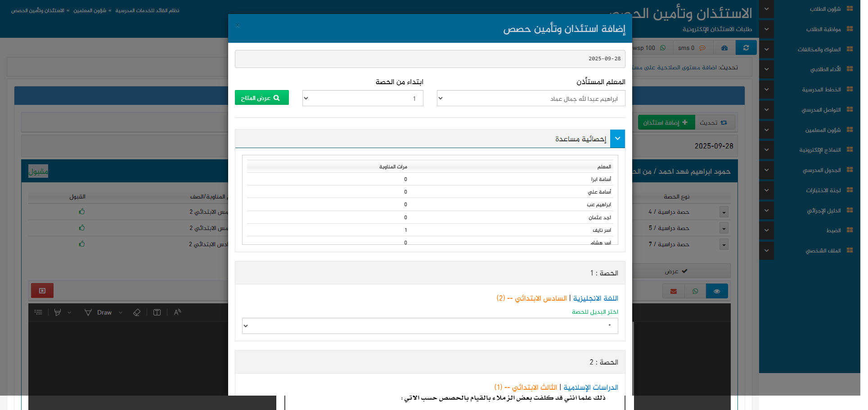Click the blue refresh icon button

(746, 48)
